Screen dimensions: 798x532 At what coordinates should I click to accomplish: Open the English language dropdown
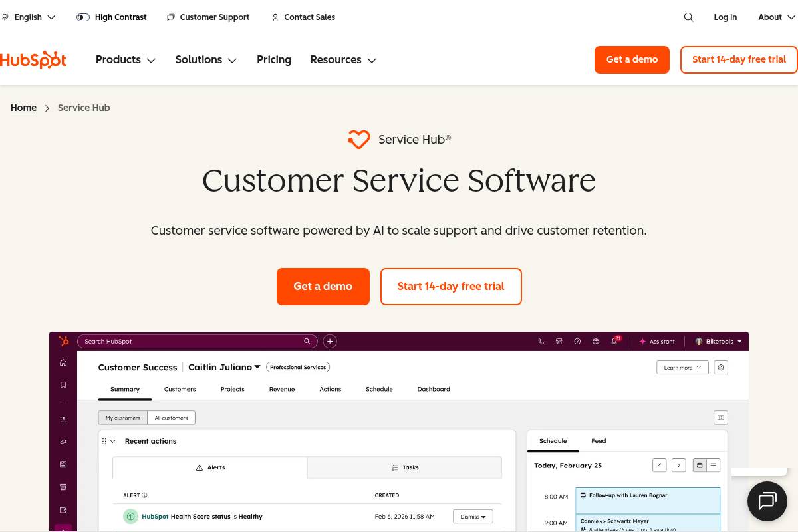29,17
